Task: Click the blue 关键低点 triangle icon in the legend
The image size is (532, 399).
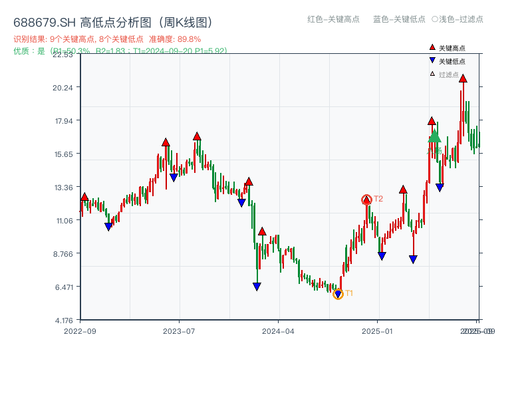Action: click(x=431, y=60)
